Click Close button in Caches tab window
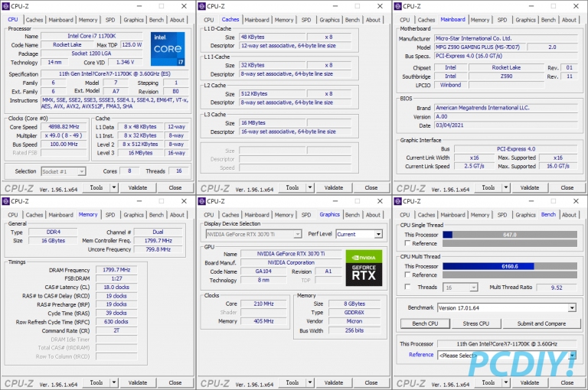Viewport: 588px width, 390px height. point(371,187)
